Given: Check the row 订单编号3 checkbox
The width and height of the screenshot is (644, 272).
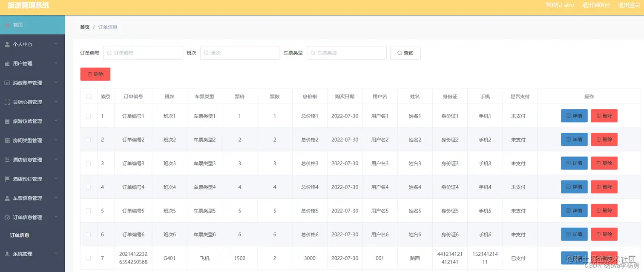Looking at the screenshot, I should [89, 163].
